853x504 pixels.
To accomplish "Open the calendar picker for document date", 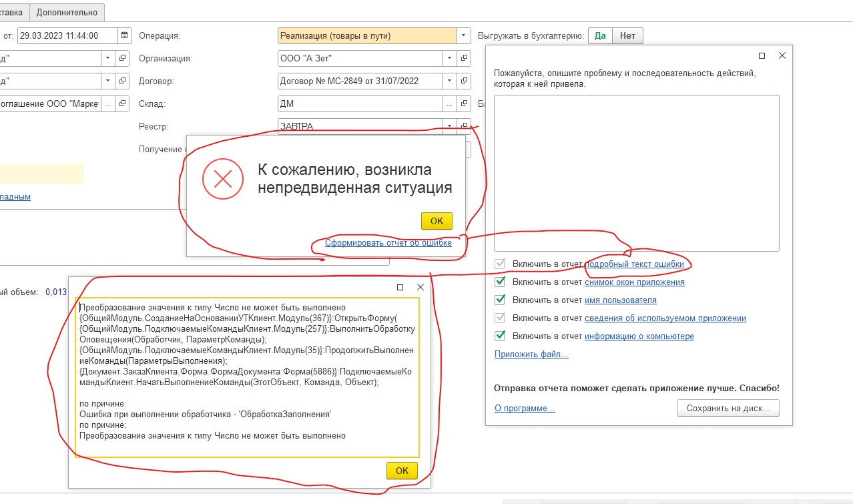I will pos(125,35).
